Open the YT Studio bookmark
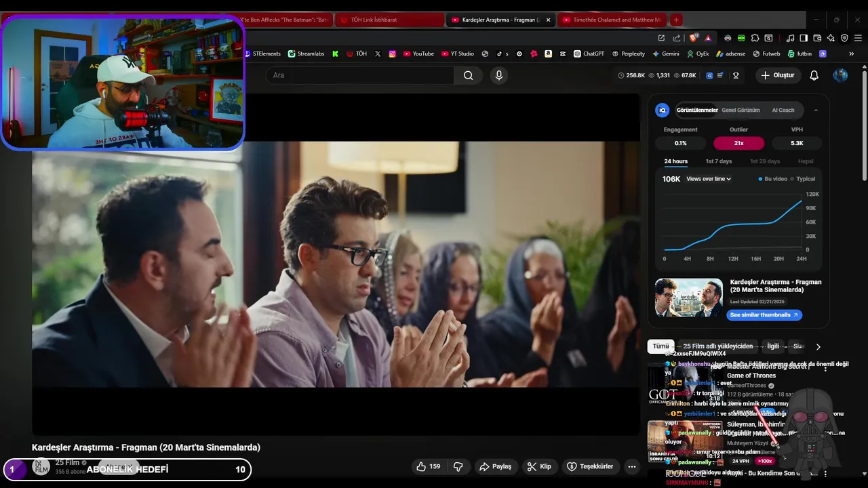Screen dimensions: 868x488 [x=458, y=54]
